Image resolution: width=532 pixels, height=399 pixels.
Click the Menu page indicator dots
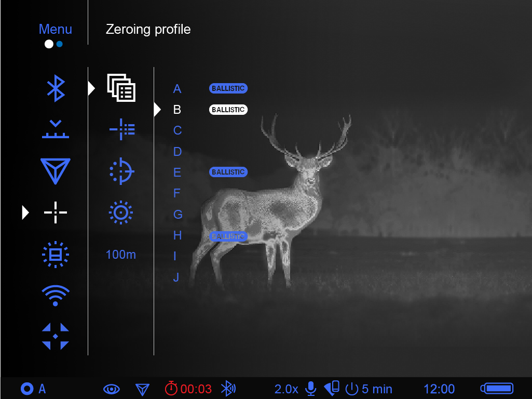[53, 44]
